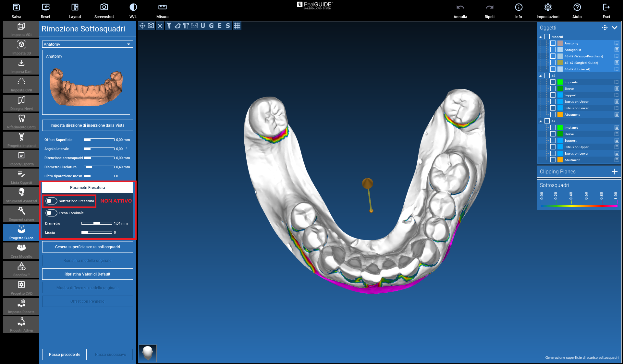Collapse the Oggetti panel chevron

tap(615, 28)
